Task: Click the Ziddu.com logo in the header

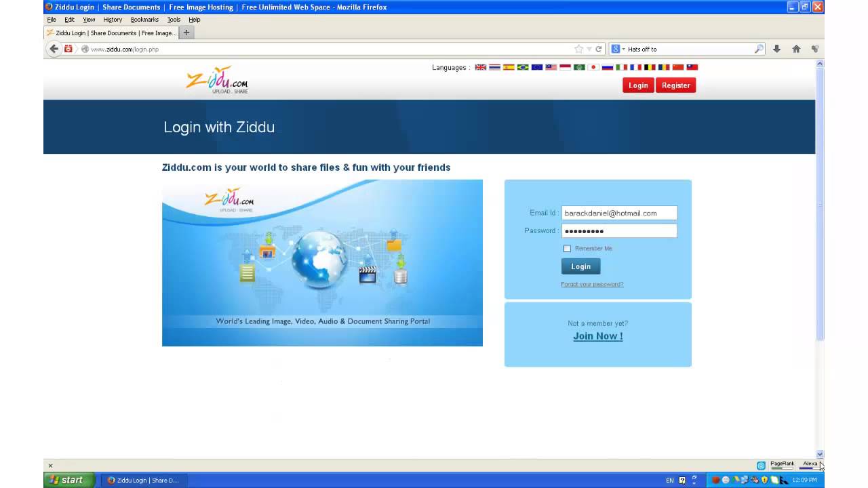Action: 217,79
